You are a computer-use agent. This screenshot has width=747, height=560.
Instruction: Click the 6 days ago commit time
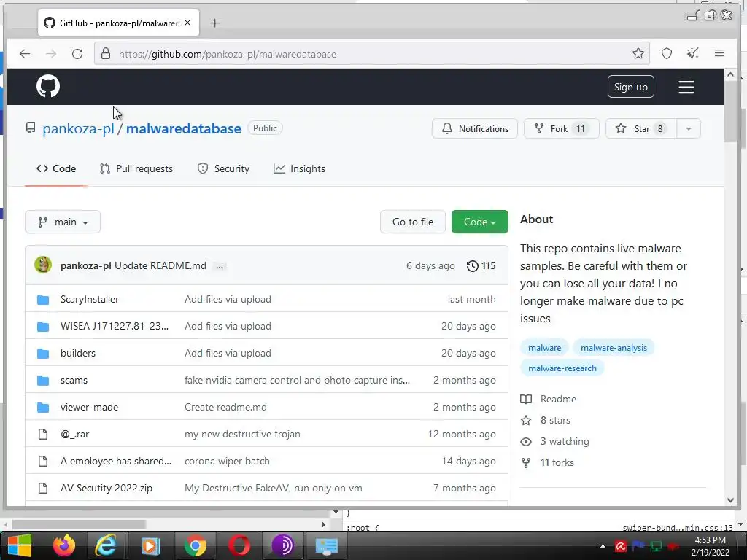(430, 265)
